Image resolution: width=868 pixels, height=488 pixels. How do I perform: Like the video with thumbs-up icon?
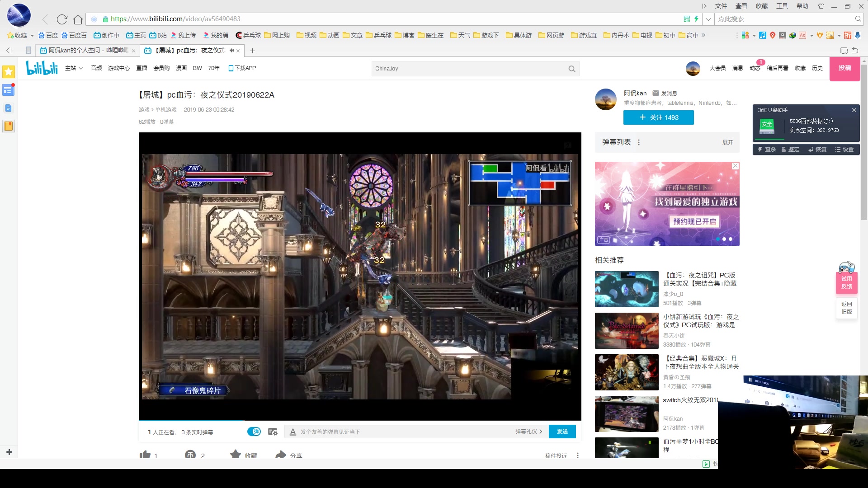point(145,455)
